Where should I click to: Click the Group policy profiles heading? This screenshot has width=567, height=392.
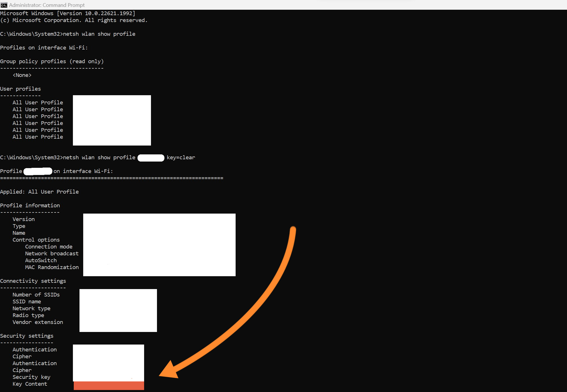coord(52,61)
